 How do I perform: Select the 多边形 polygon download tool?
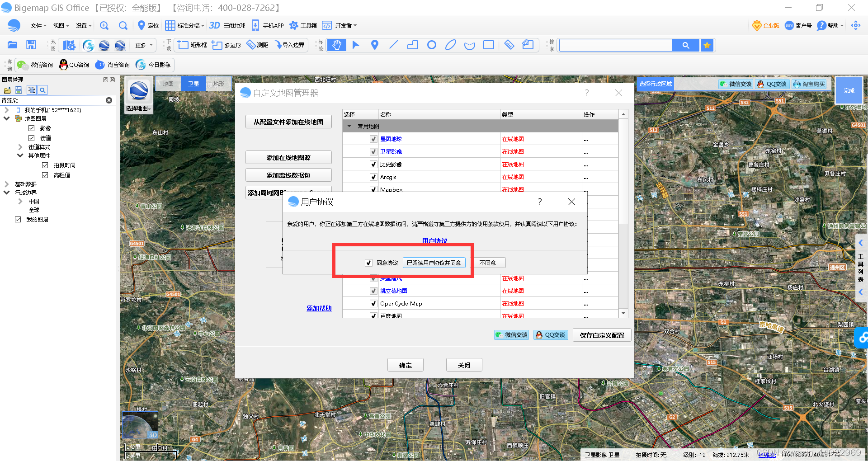pyautogui.click(x=226, y=45)
